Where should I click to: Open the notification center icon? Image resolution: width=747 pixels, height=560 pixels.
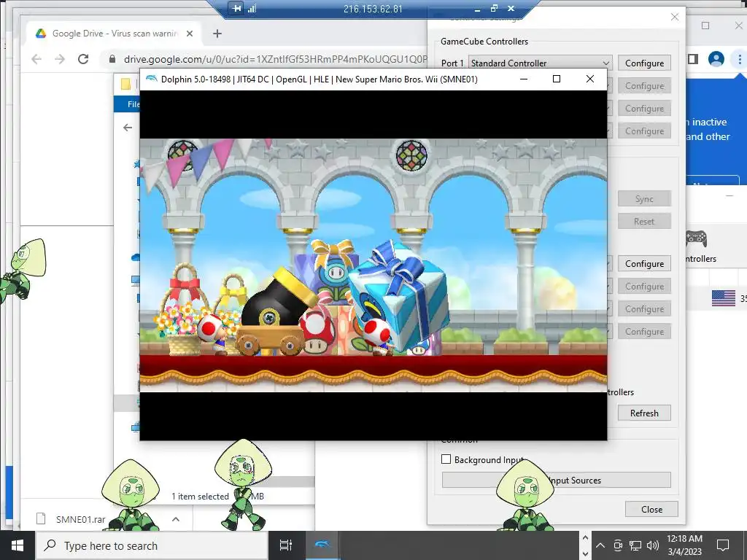point(723,545)
